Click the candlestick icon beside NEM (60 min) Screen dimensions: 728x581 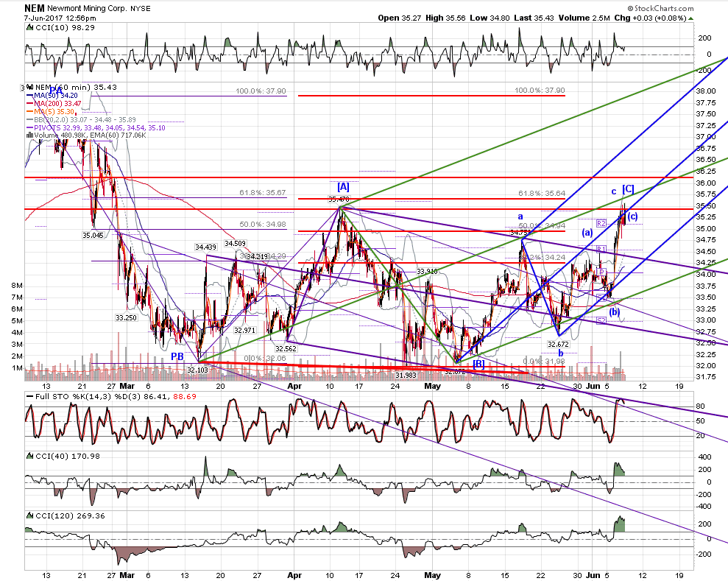29,88
